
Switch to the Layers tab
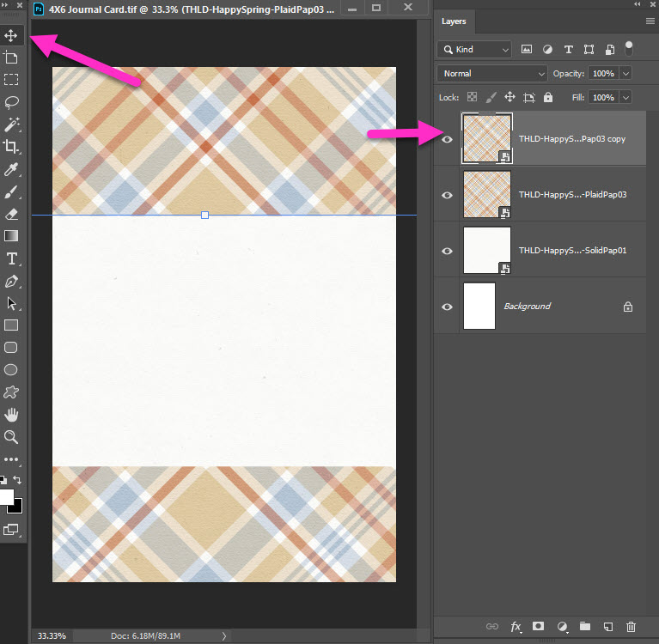pyautogui.click(x=454, y=21)
